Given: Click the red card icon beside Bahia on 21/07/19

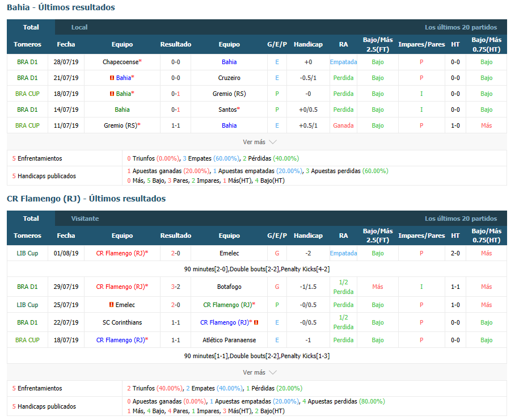Looking at the screenshot, I should [x=112, y=78].
